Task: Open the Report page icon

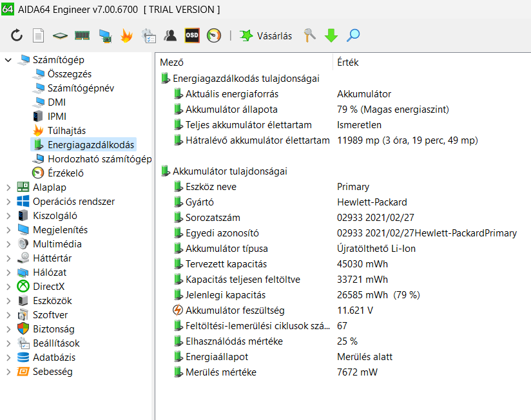Action: (x=39, y=35)
